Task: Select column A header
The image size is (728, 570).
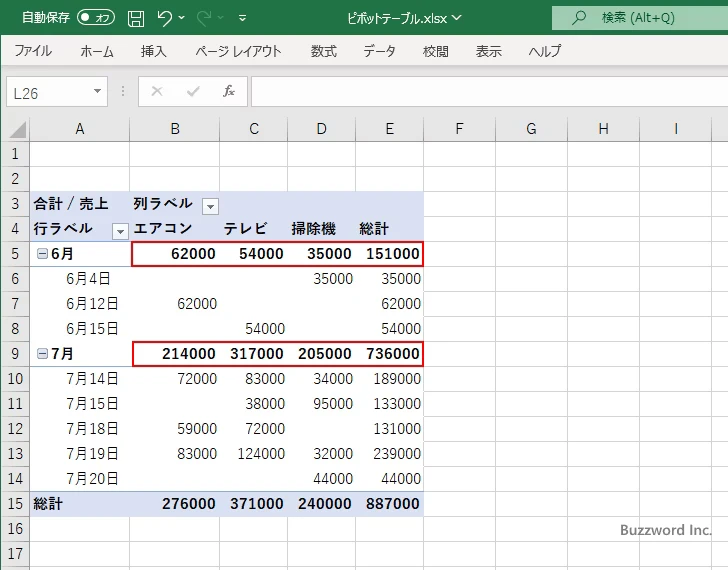Action: point(80,129)
